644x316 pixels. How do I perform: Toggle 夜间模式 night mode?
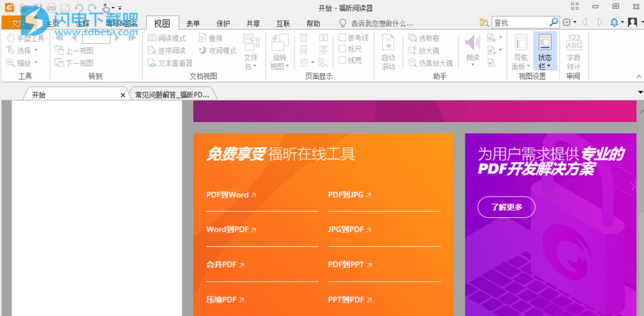[217, 51]
